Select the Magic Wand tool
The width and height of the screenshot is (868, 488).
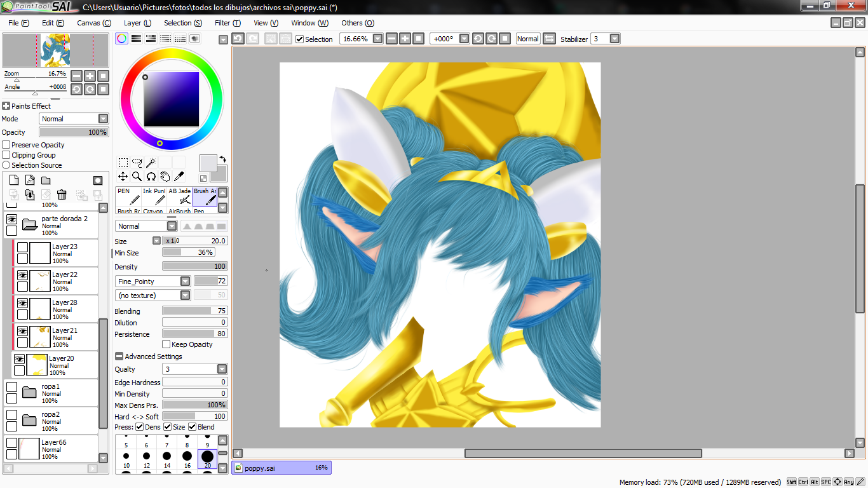coord(151,163)
